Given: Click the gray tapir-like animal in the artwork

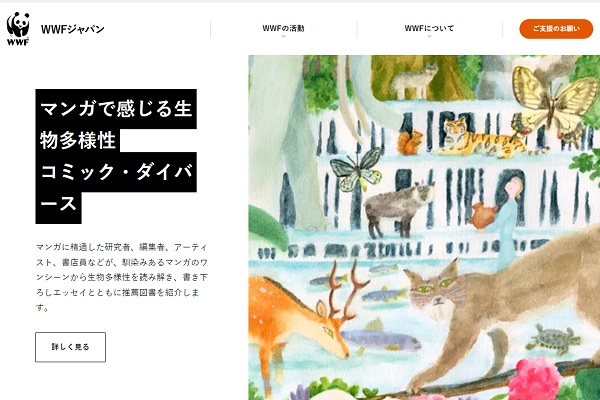Looking at the screenshot, I should (x=399, y=209).
